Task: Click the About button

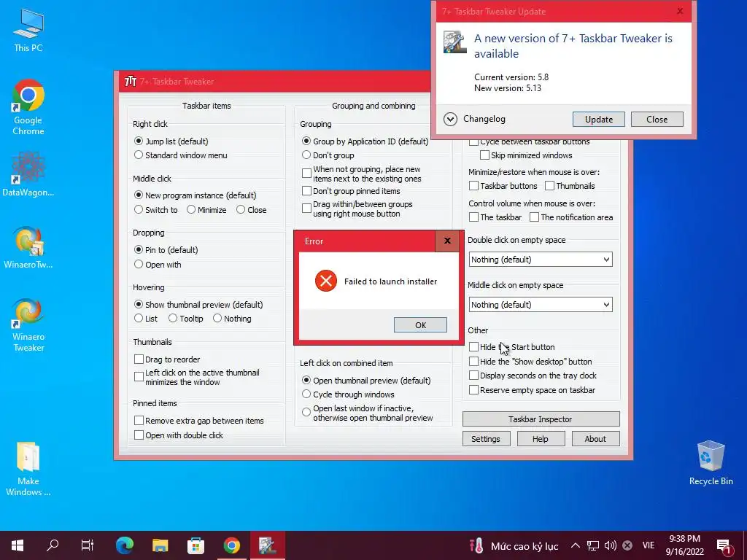Action: (595, 438)
